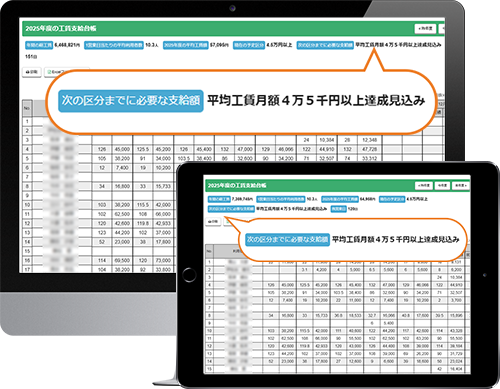
Task: Select 2025年度の平均工賃額 badge on the monitor
Action: tap(186, 45)
